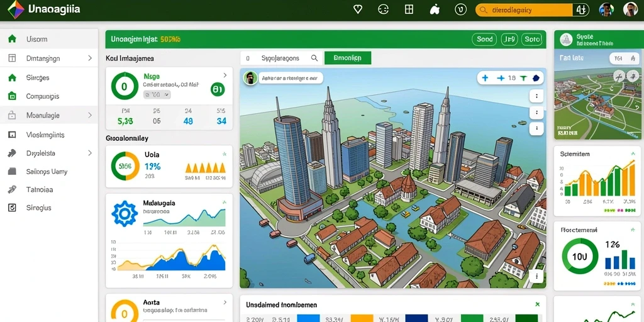Open the rightmost user avatar in top bar
The image size is (644, 322).
pos(630,9)
